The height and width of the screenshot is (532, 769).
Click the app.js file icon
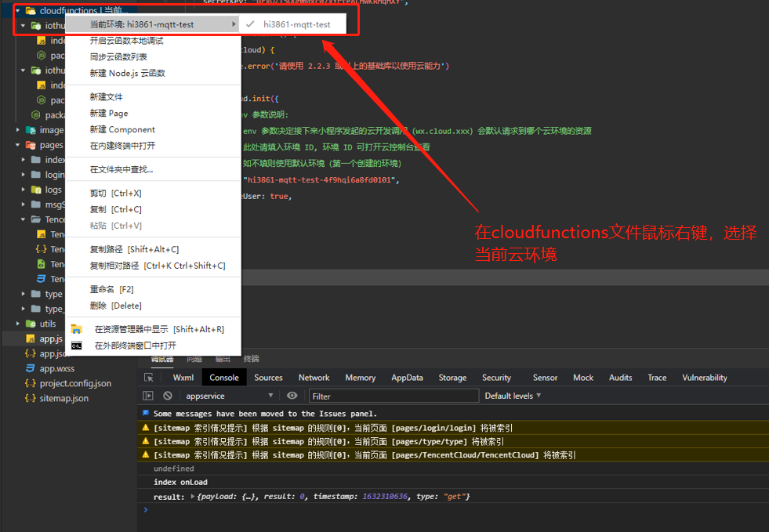coord(30,339)
